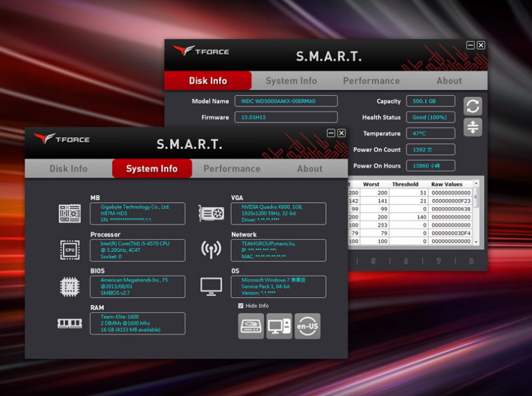
Task: Click the chip icon beside BIOS
Action: (x=69, y=287)
